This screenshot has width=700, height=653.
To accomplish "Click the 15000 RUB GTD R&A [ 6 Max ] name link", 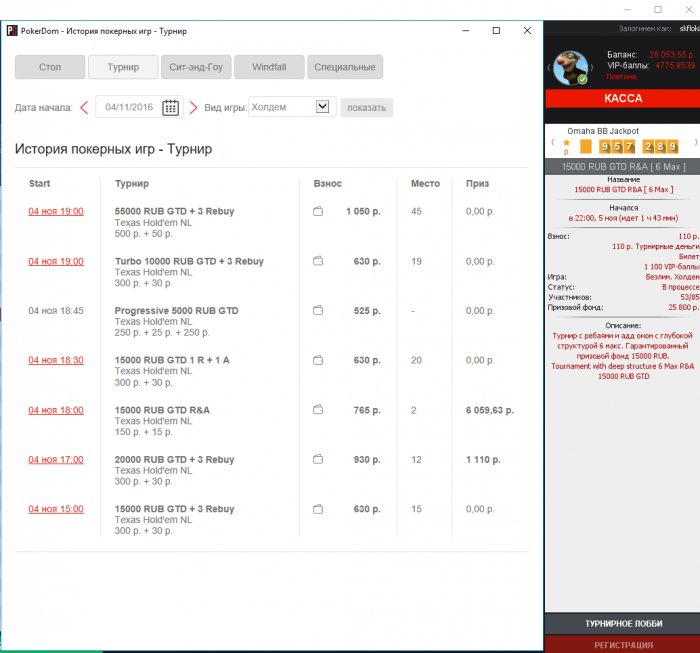I will point(623,189).
